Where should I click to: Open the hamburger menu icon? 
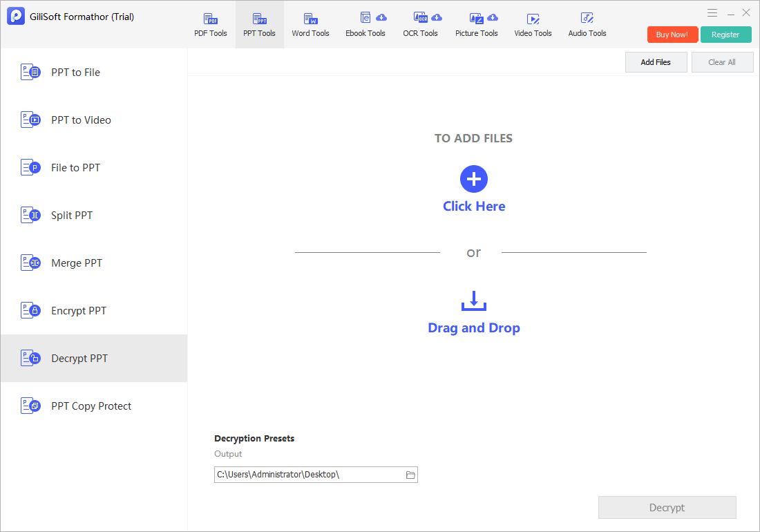point(712,13)
